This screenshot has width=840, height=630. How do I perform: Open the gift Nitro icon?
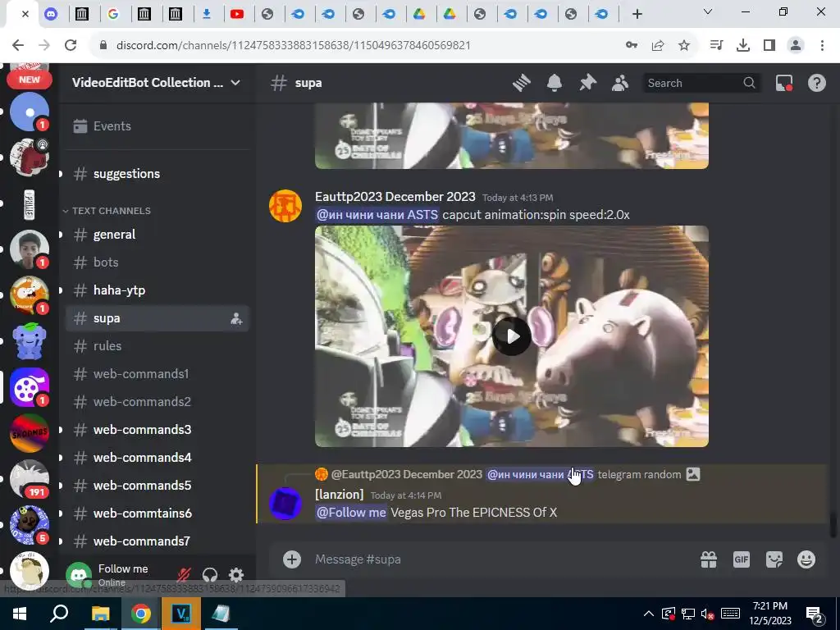709,559
